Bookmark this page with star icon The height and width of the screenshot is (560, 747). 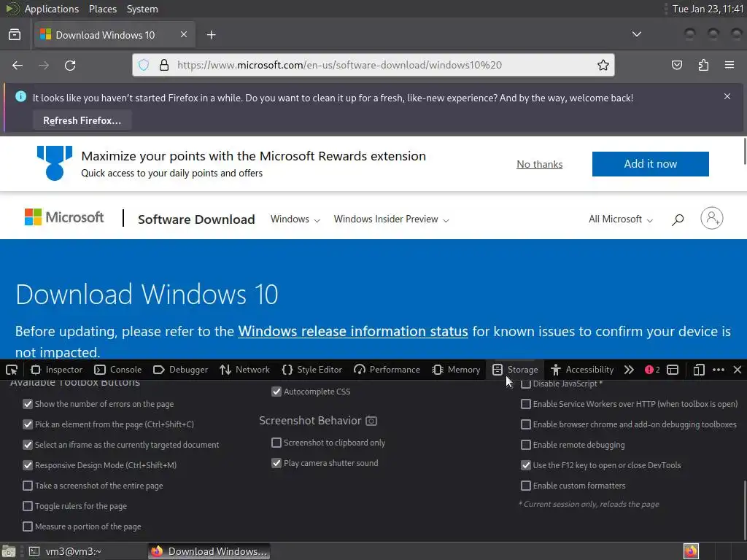[x=603, y=65]
